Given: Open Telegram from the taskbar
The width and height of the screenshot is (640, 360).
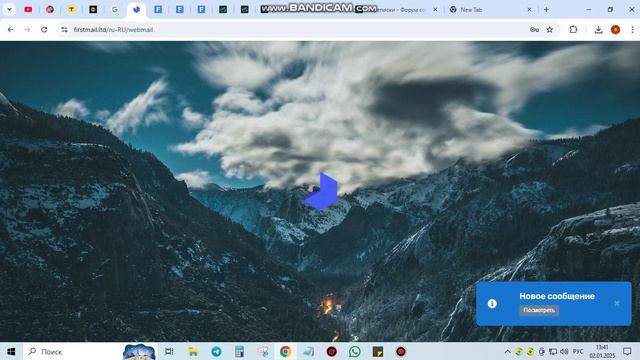Looking at the screenshot, I should (x=216, y=351).
